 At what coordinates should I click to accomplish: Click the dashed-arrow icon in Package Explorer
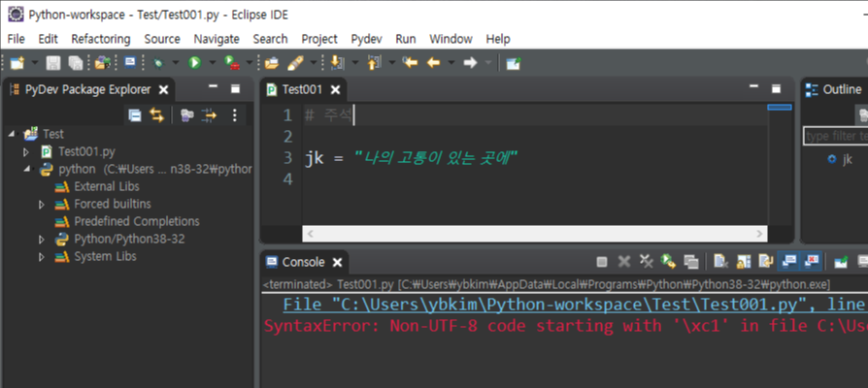[x=210, y=115]
